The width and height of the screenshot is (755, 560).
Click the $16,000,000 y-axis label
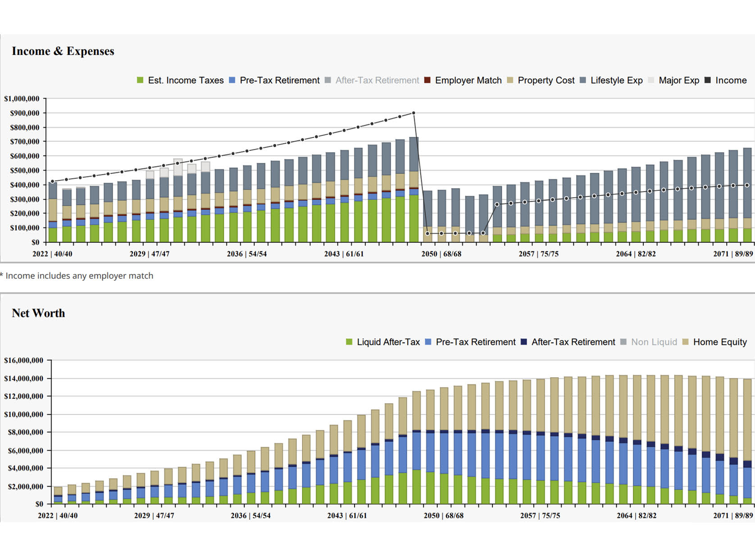(23, 360)
